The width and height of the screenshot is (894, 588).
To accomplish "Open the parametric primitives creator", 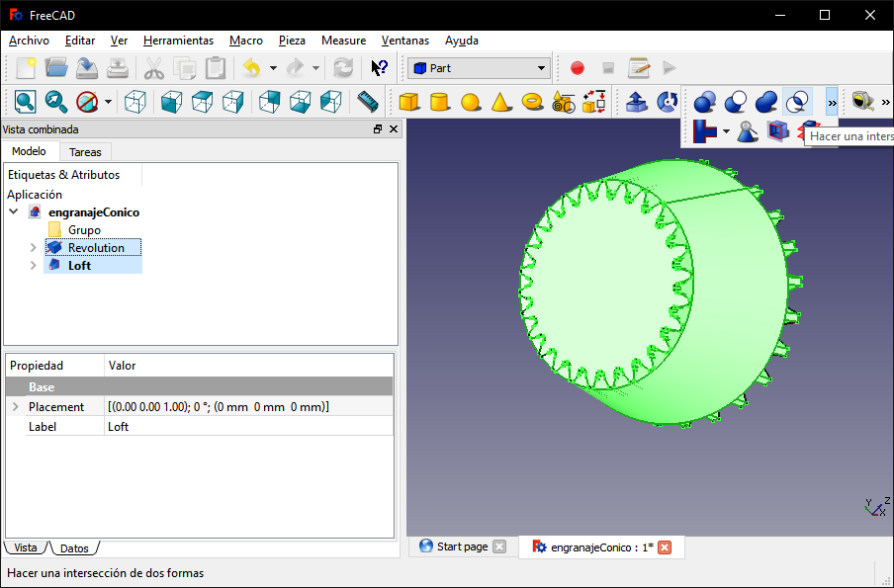I will click(x=564, y=102).
